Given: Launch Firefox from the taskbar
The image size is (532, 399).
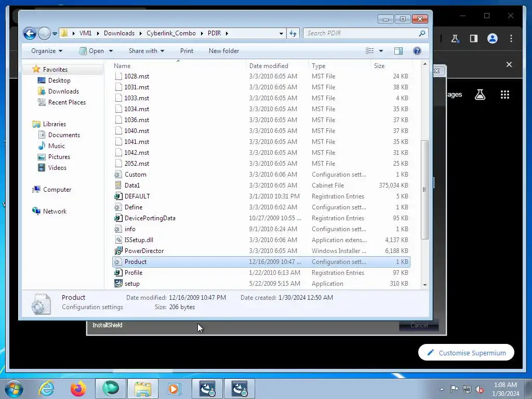Looking at the screenshot, I should [78, 389].
